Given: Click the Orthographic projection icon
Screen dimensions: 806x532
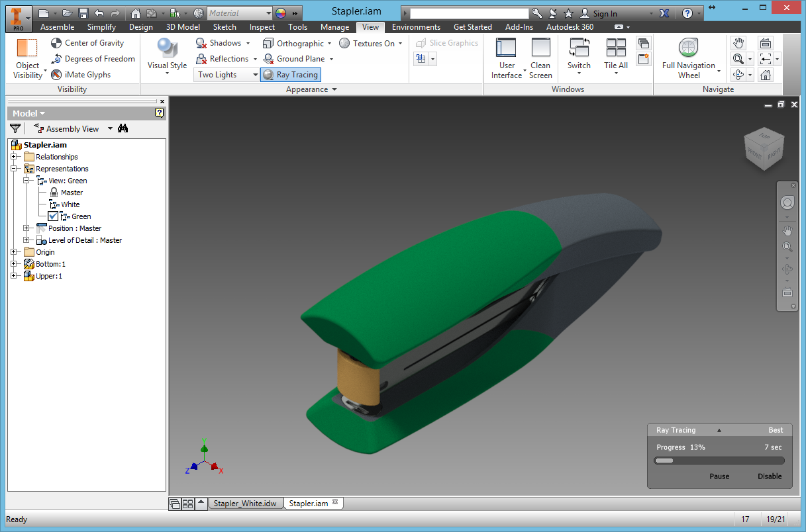Looking at the screenshot, I should click(268, 43).
